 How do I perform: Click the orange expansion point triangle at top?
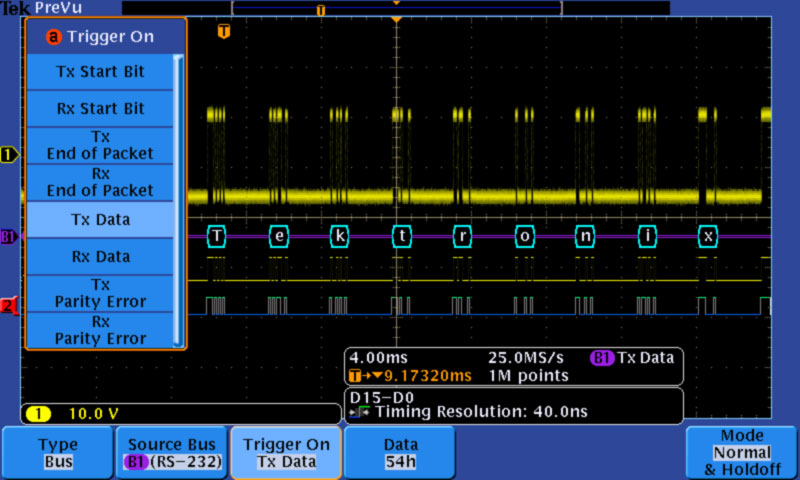point(396,19)
